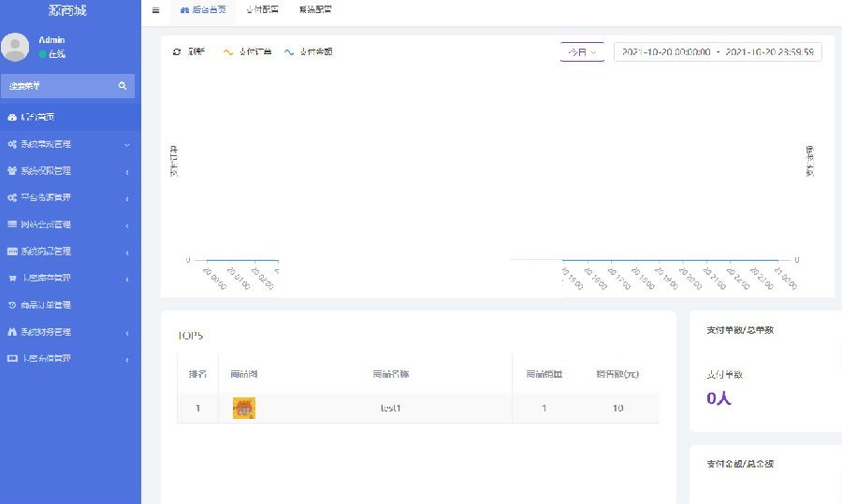Switch to the third tab in the top tab bar

[314, 9]
